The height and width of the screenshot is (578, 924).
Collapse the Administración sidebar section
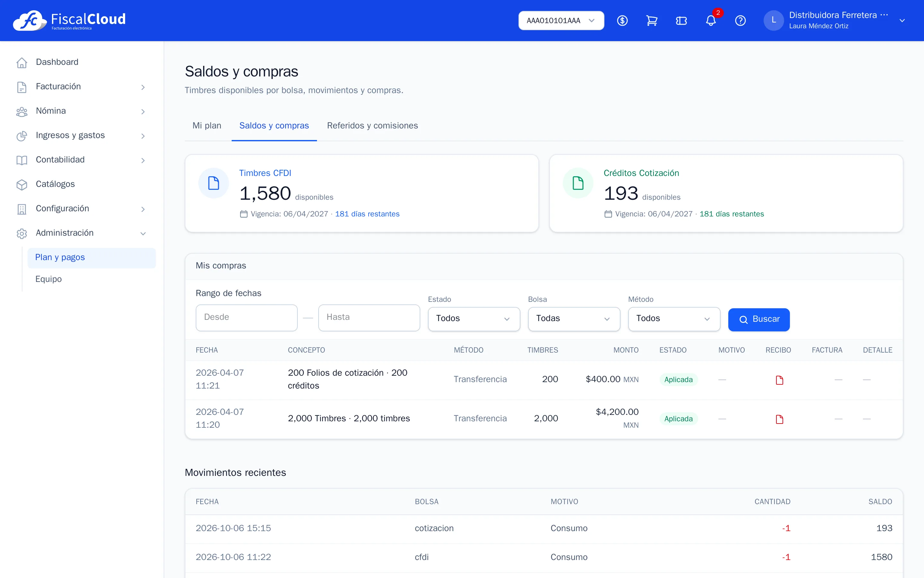82,233
